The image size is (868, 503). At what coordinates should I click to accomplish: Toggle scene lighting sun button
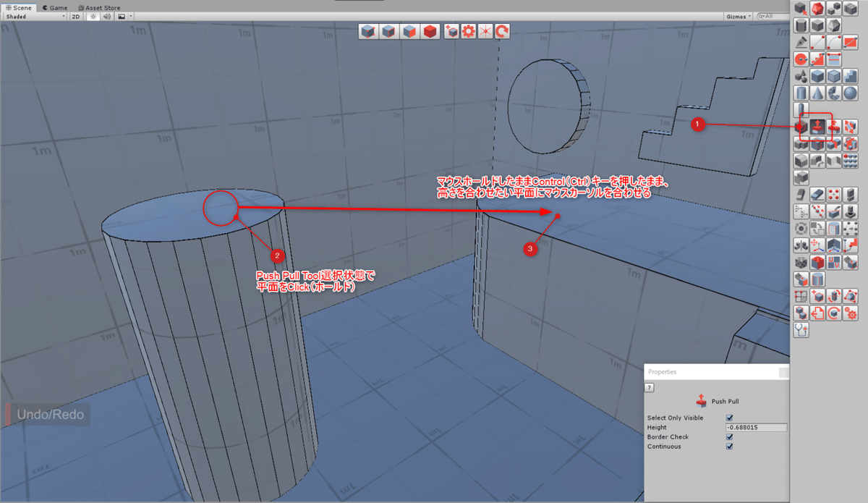click(x=93, y=16)
